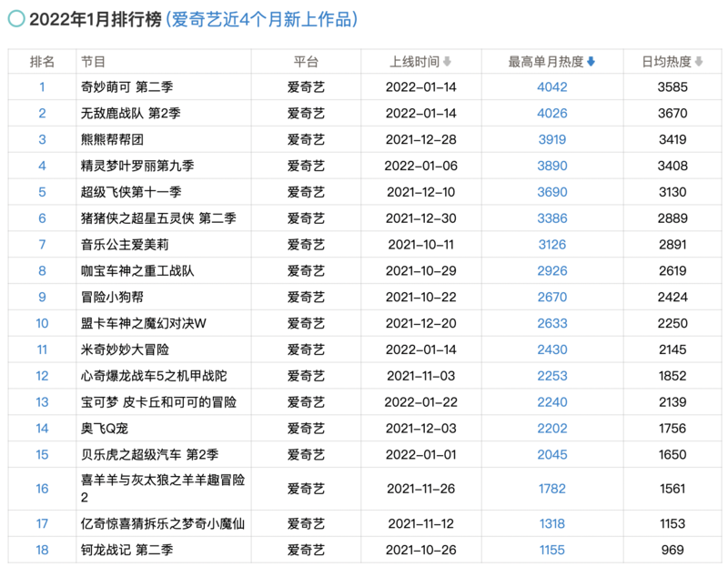Click daily heat value 2891
The width and height of the screenshot is (728, 567).
672,244
